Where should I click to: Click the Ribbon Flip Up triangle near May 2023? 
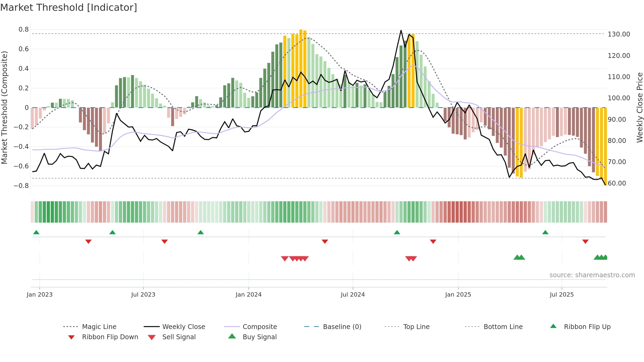click(x=112, y=232)
